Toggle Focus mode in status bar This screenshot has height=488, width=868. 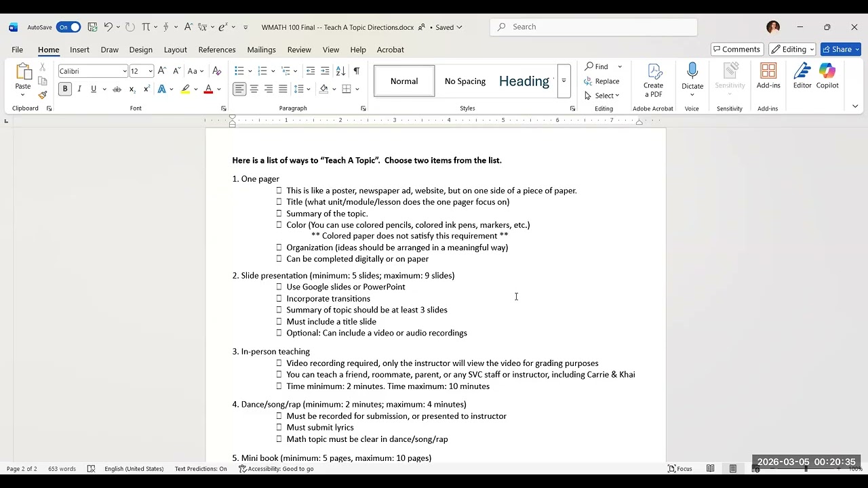tap(680, 469)
